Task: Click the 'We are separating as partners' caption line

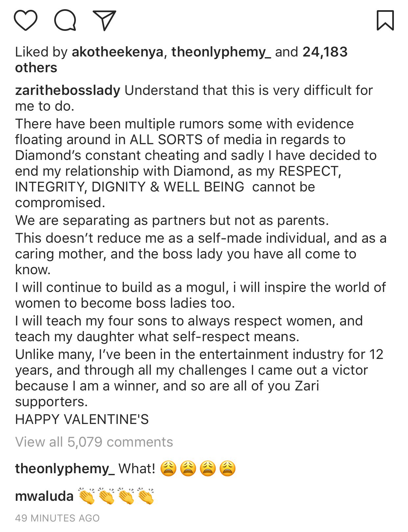Action: (172, 220)
